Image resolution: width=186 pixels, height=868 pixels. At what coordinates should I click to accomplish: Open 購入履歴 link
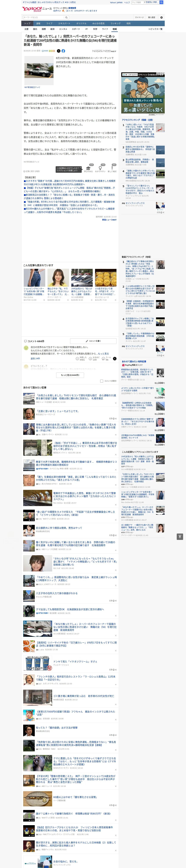click(x=152, y=17)
